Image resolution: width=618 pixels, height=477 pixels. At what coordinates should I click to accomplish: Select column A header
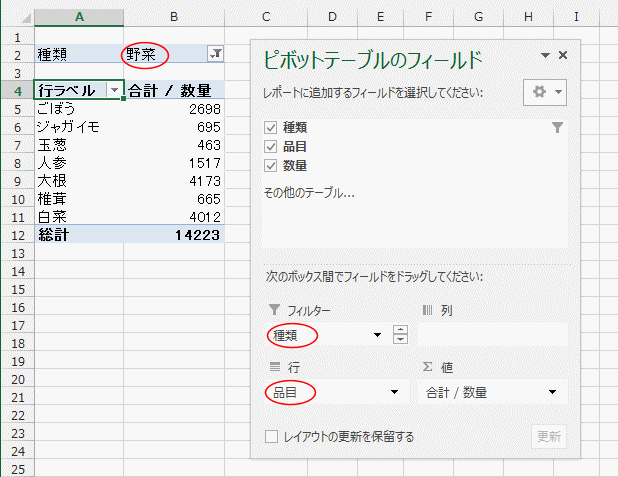tap(78, 16)
